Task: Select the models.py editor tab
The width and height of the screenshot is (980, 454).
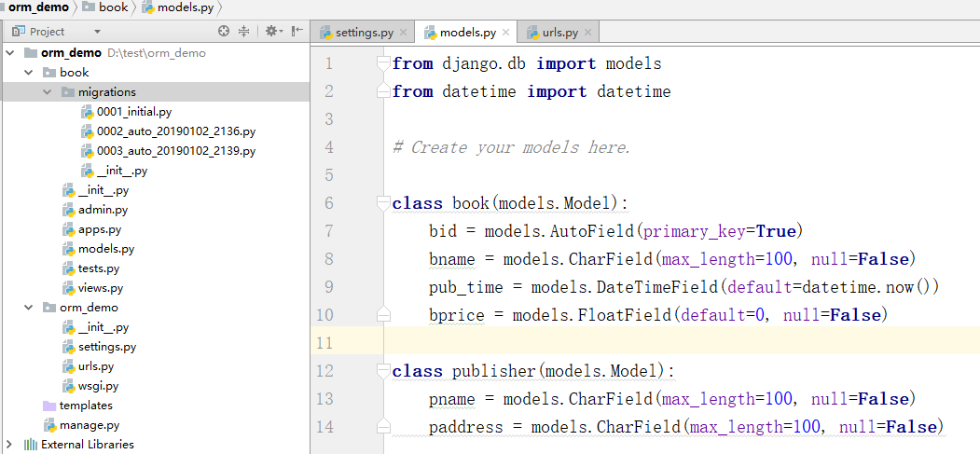Action: pyautogui.click(x=467, y=33)
